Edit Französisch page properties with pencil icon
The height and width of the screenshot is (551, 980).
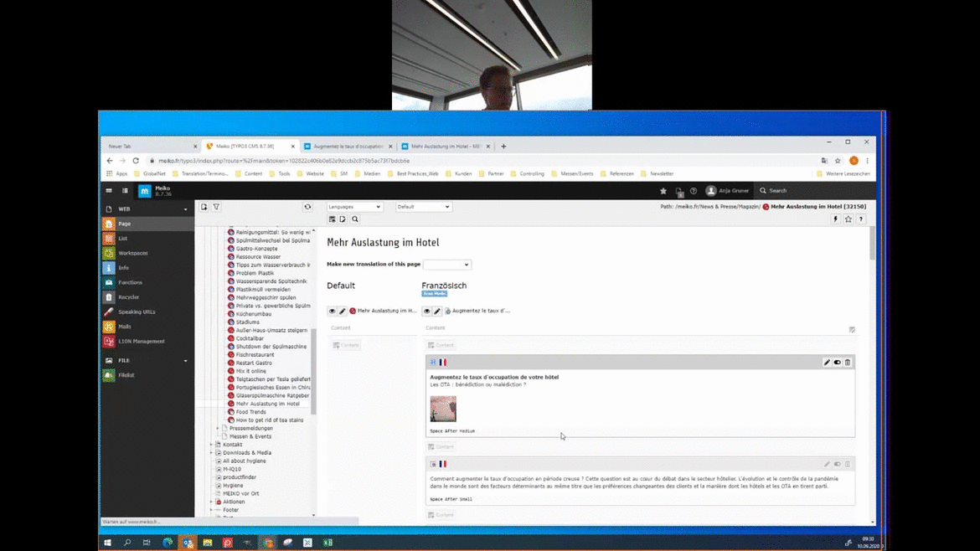pyautogui.click(x=437, y=312)
